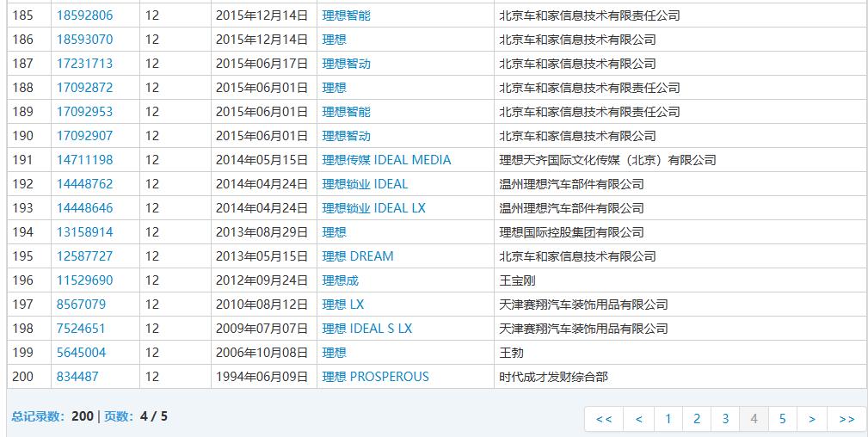Open registration number 14448646
Screen dimensions: 868x437
(84, 208)
